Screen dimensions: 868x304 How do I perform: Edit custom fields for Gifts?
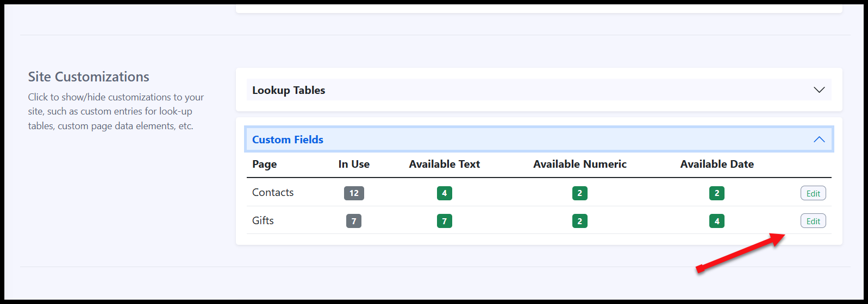813,221
